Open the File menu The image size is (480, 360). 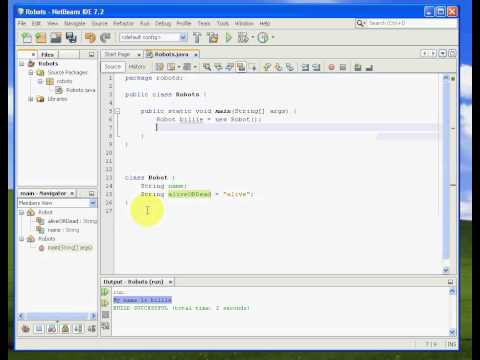click(22, 23)
